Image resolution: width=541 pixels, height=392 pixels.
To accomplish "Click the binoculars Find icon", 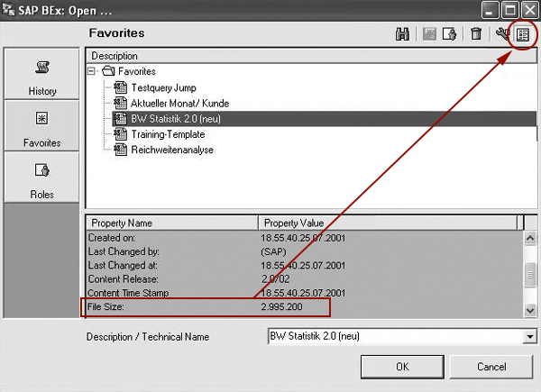I will tap(402, 34).
